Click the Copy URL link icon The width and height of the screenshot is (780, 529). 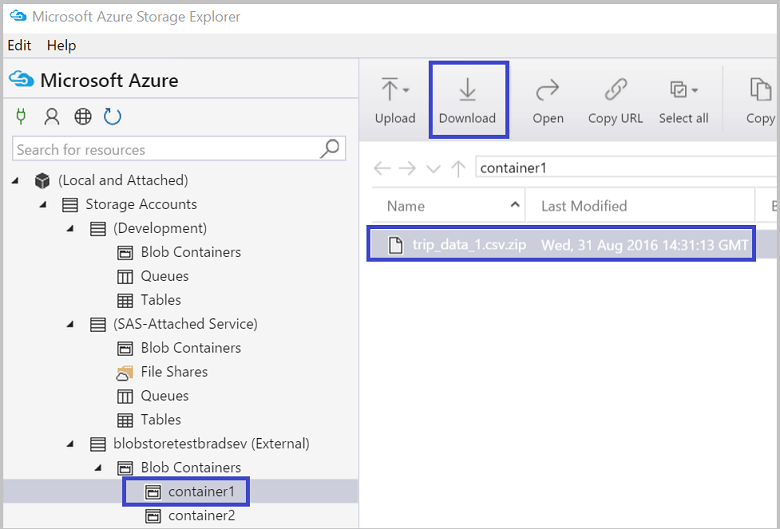point(616,91)
